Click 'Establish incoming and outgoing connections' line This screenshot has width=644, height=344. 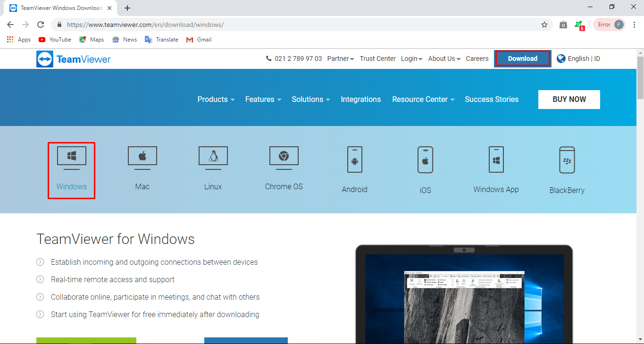pyautogui.click(x=154, y=262)
